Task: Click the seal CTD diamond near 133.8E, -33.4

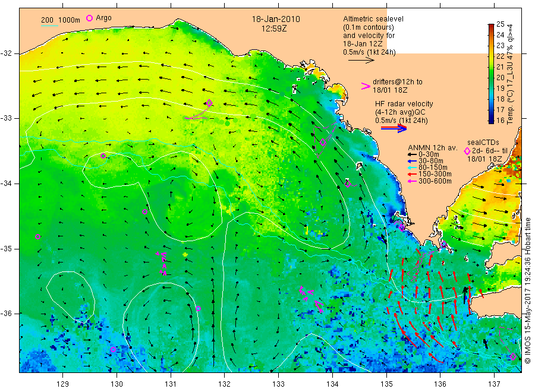Action: click(x=323, y=143)
